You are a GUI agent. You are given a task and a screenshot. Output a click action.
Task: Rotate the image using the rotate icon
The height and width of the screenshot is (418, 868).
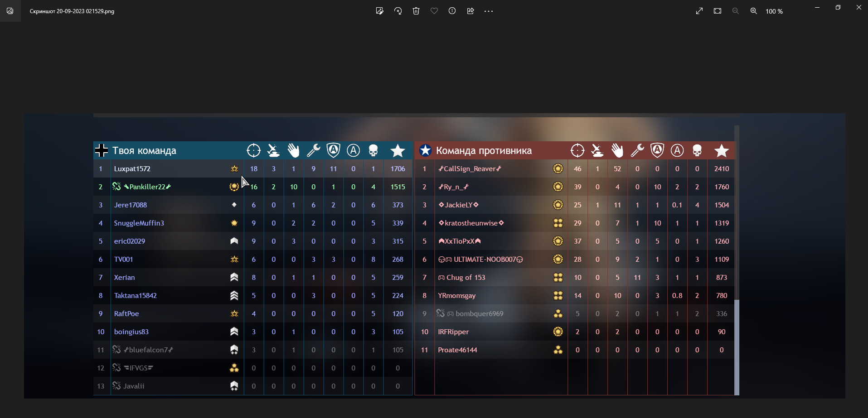pos(398,11)
